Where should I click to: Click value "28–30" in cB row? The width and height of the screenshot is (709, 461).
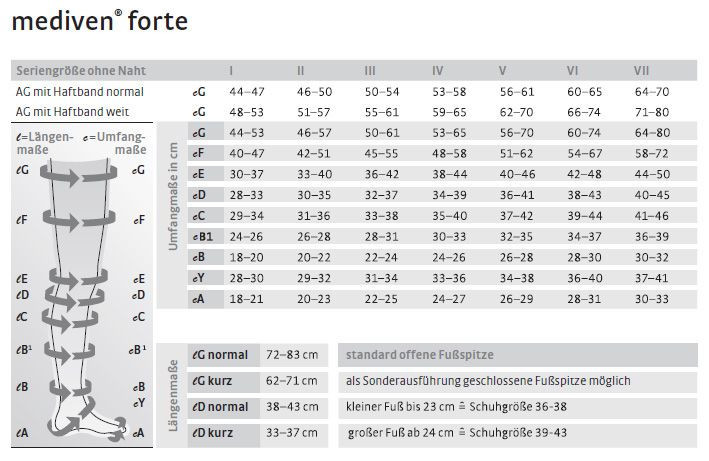coord(584,258)
